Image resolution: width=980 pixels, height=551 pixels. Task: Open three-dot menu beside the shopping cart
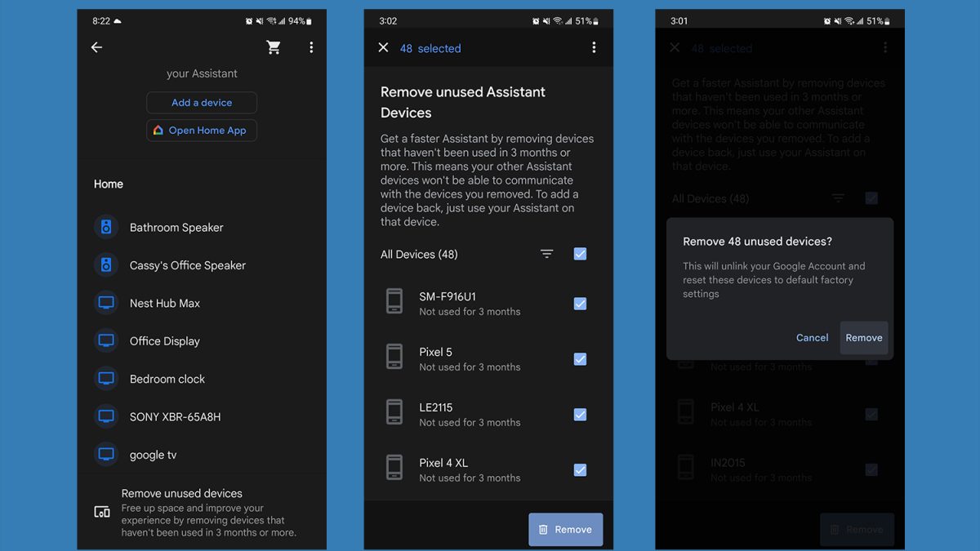311,47
